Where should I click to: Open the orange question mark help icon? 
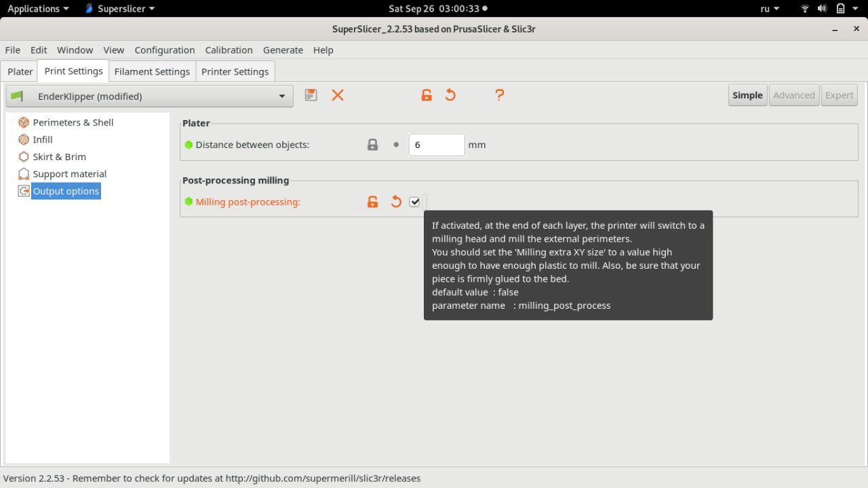500,95
